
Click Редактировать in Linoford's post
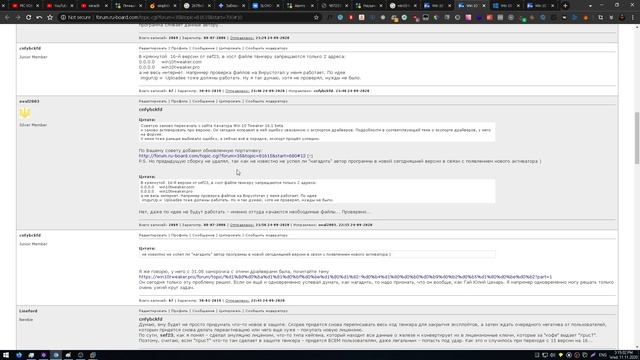coord(153,311)
